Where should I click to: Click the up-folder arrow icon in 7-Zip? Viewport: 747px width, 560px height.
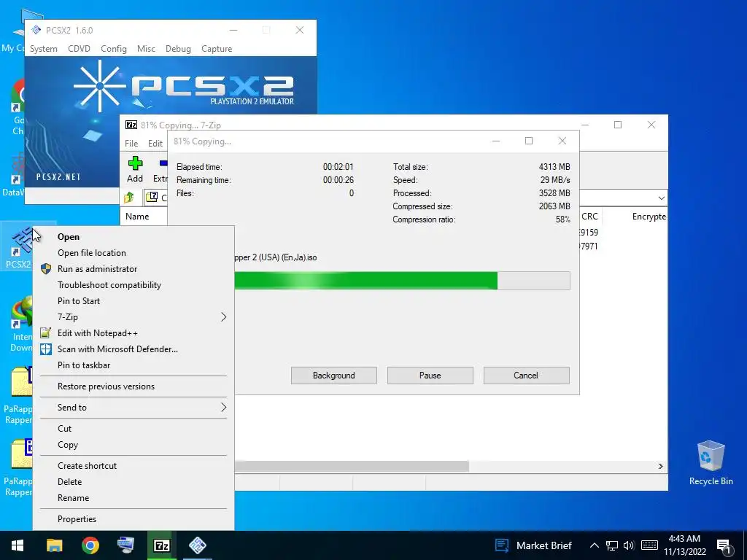(x=129, y=197)
